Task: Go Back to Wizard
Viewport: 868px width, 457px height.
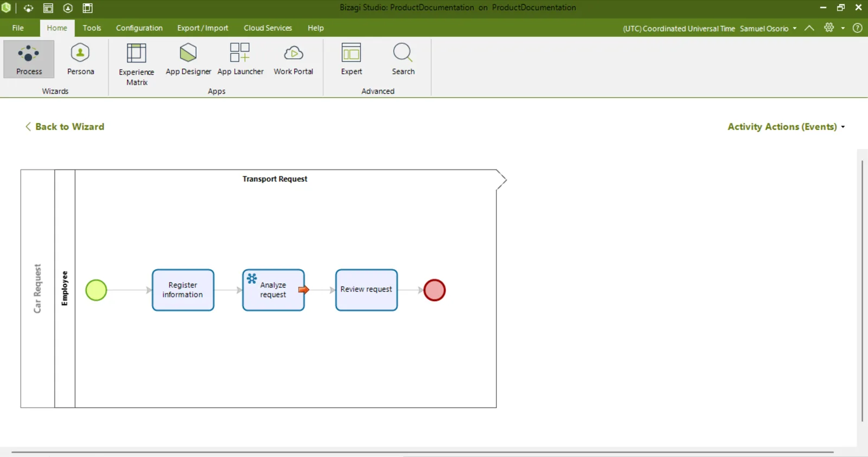Action: [x=65, y=126]
